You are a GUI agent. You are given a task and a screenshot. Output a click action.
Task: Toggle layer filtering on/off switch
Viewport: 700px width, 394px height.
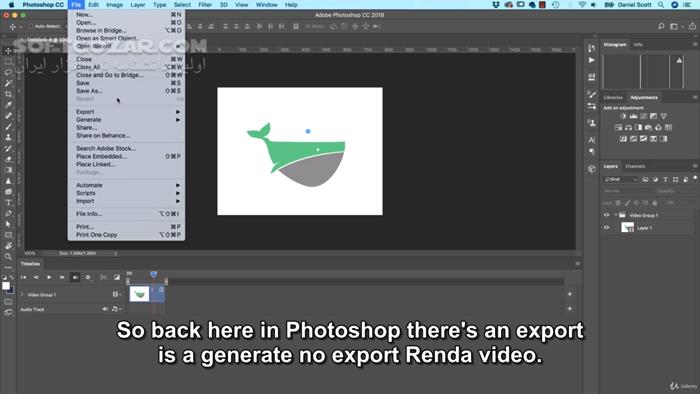tap(695, 178)
